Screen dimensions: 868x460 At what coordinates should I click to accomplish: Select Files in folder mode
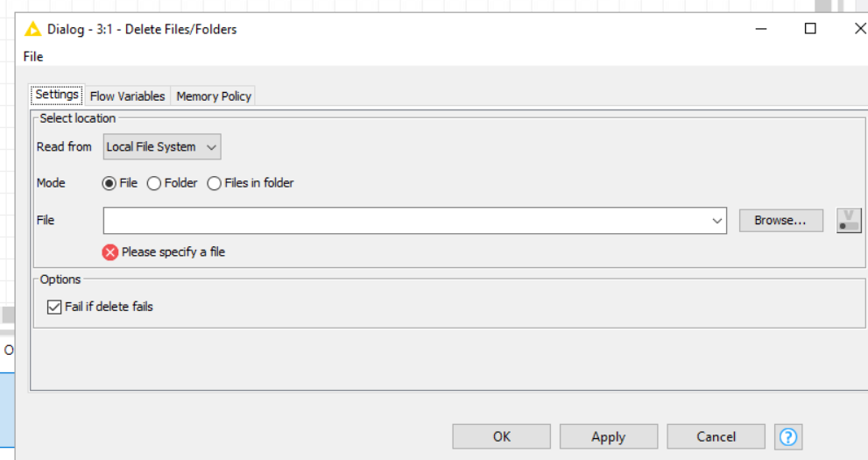pyautogui.click(x=215, y=183)
